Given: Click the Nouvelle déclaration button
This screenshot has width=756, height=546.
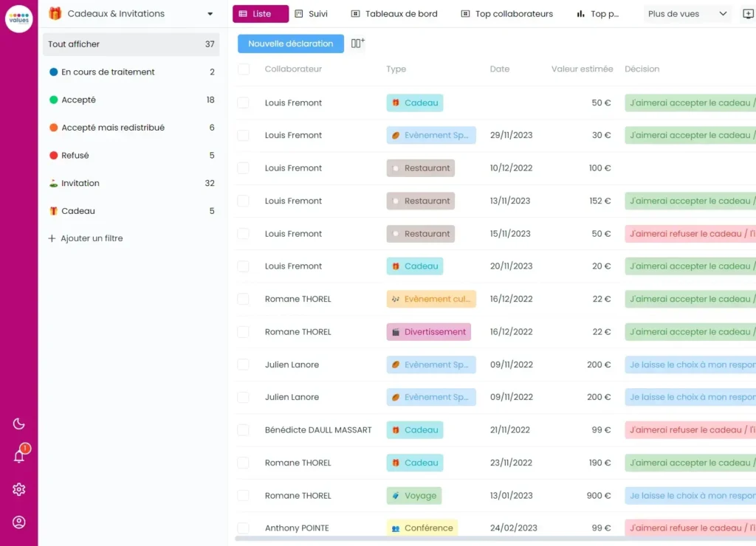Looking at the screenshot, I should point(290,44).
